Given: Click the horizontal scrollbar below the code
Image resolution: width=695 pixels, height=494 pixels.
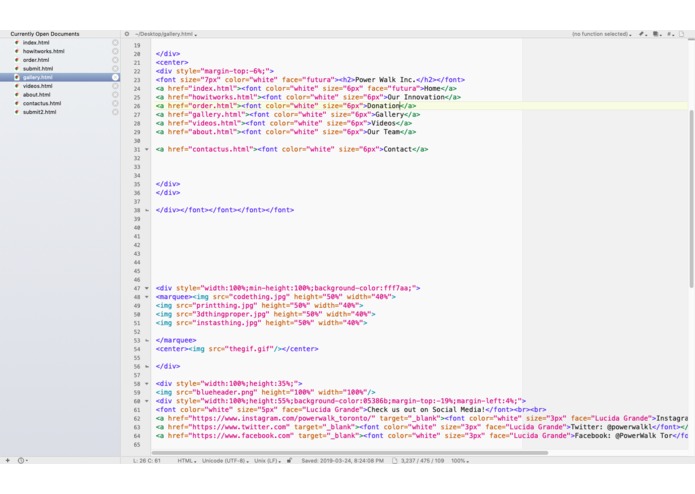Looking at the screenshot, I should coord(350,452).
